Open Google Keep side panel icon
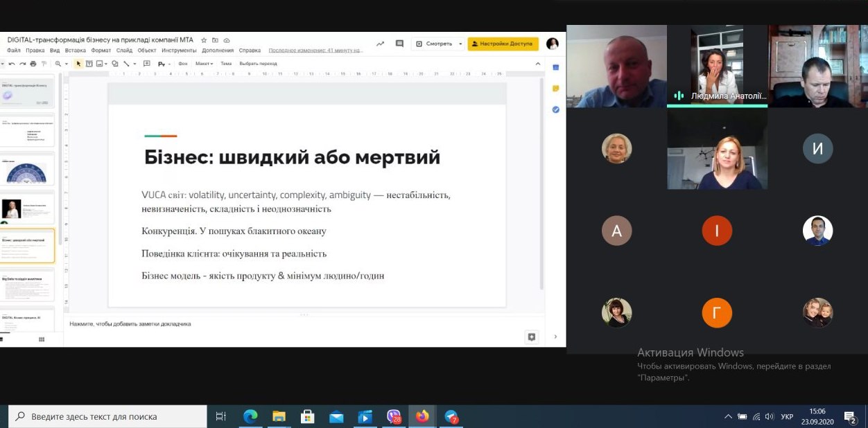The width and height of the screenshot is (868, 428). tap(555, 89)
